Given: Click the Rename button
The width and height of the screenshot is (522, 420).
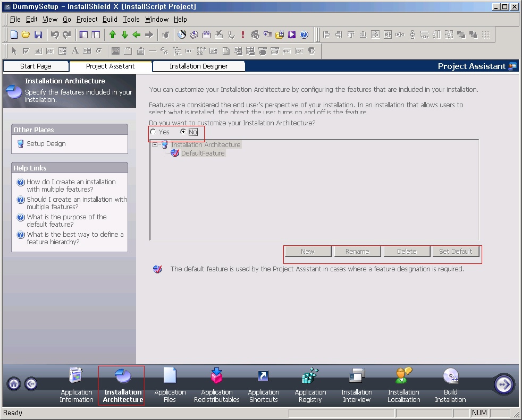Looking at the screenshot, I should pos(357,251).
